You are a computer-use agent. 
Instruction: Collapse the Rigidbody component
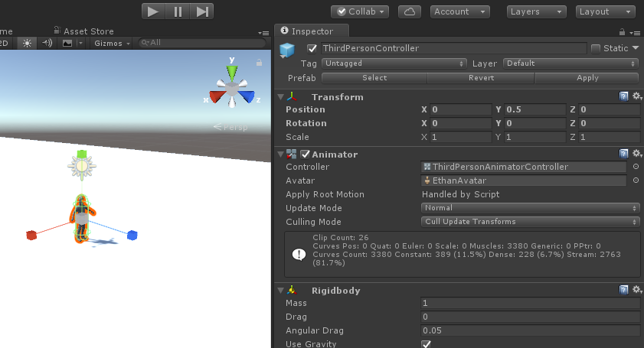point(281,291)
